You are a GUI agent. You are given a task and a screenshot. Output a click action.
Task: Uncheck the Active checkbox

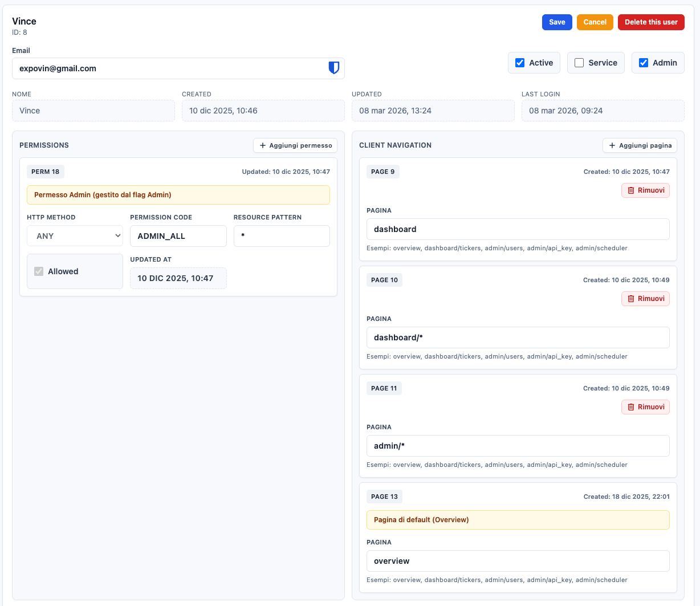[520, 63]
